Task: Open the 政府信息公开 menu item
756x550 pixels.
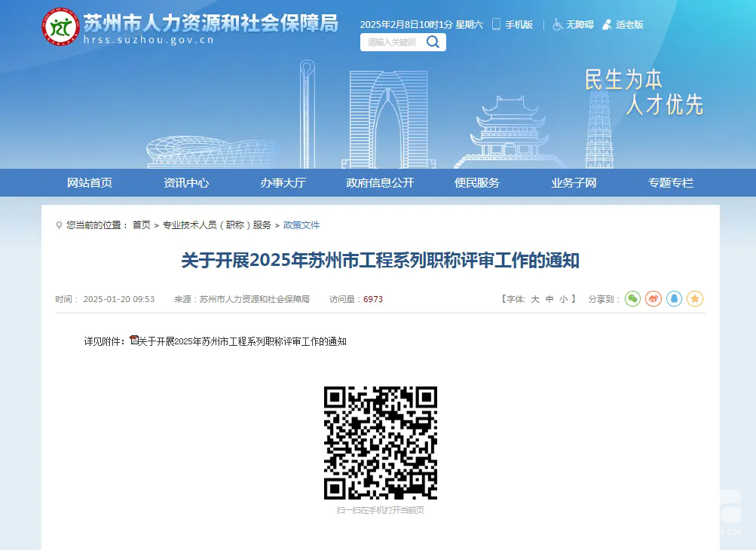Action: (x=380, y=182)
